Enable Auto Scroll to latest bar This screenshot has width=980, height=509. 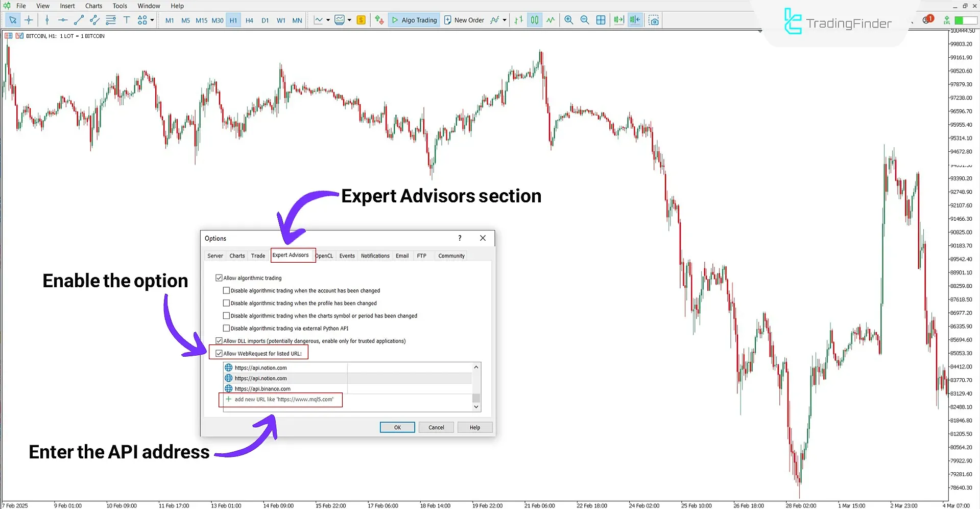tap(618, 20)
